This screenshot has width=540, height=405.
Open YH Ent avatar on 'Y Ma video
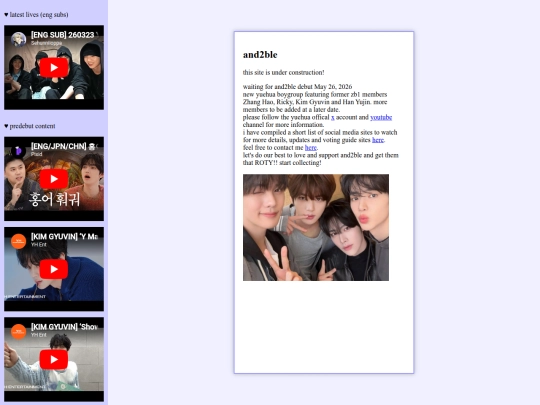(18, 241)
